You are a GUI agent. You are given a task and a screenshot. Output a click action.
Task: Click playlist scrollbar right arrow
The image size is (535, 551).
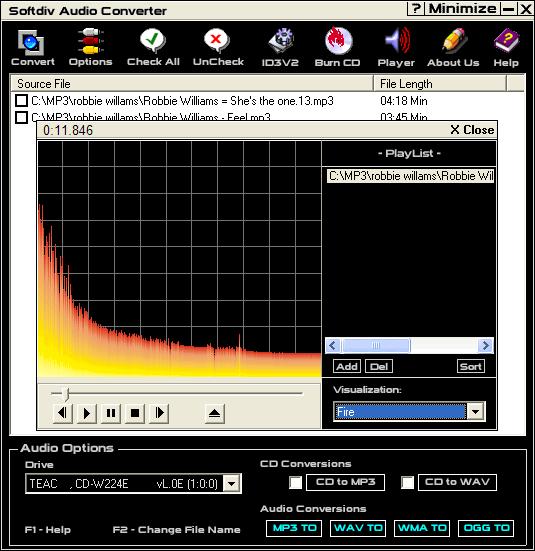click(x=486, y=346)
